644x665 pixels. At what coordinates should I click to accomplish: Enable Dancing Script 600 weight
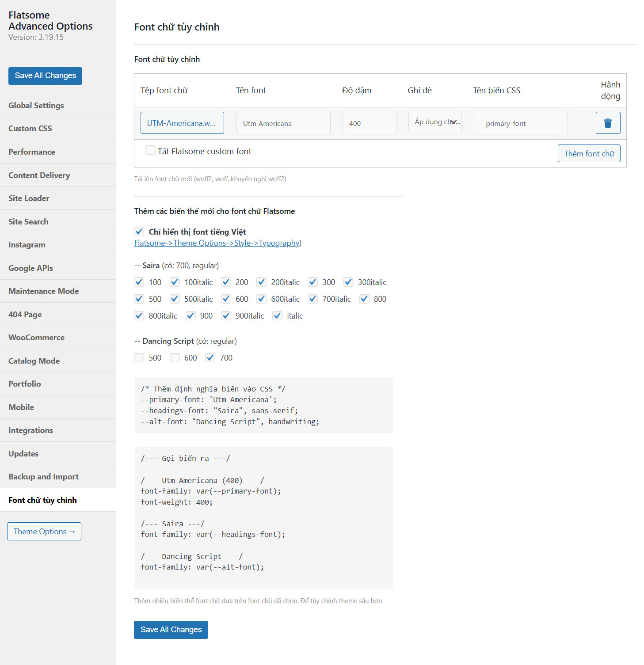[175, 357]
